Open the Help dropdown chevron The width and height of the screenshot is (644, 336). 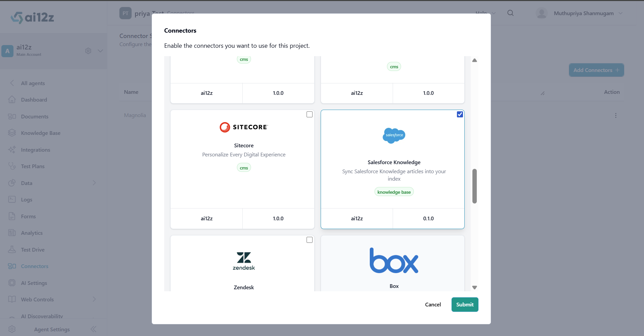494,13
